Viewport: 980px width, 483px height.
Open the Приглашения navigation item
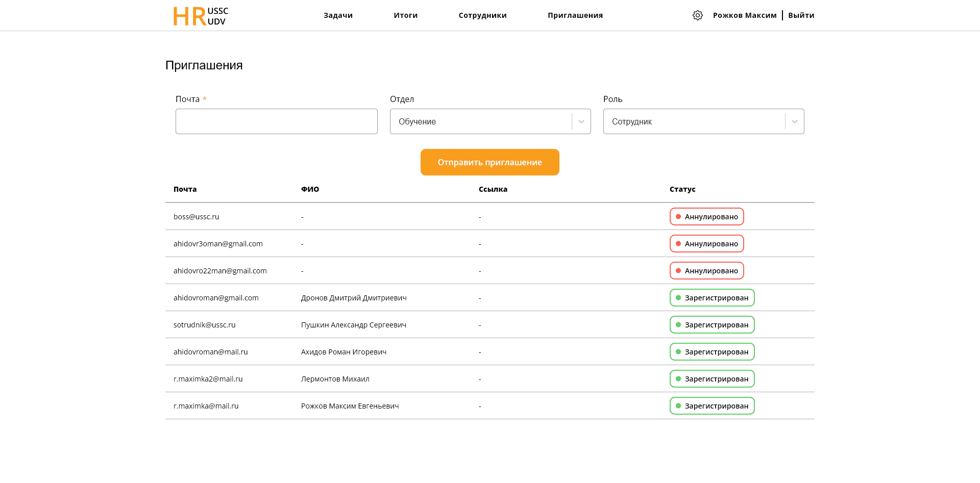(575, 15)
